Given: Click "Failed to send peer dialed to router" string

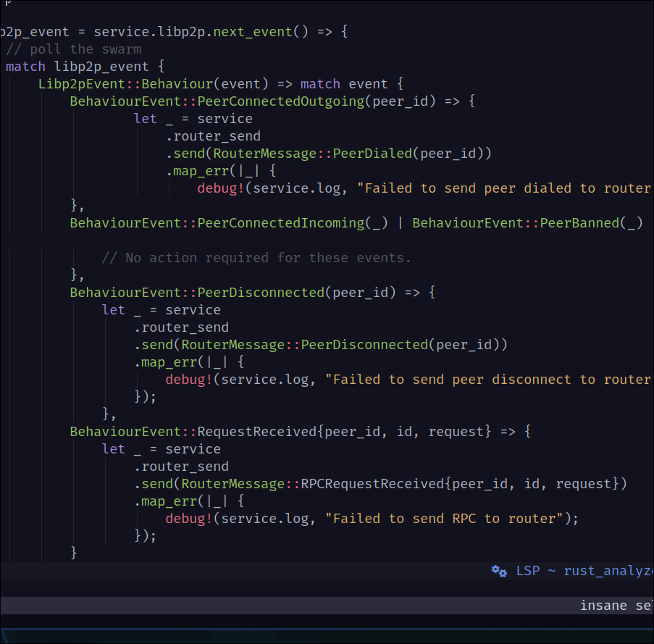Looking at the screenshot, I should pyautogui.click(x=506, y=188).
